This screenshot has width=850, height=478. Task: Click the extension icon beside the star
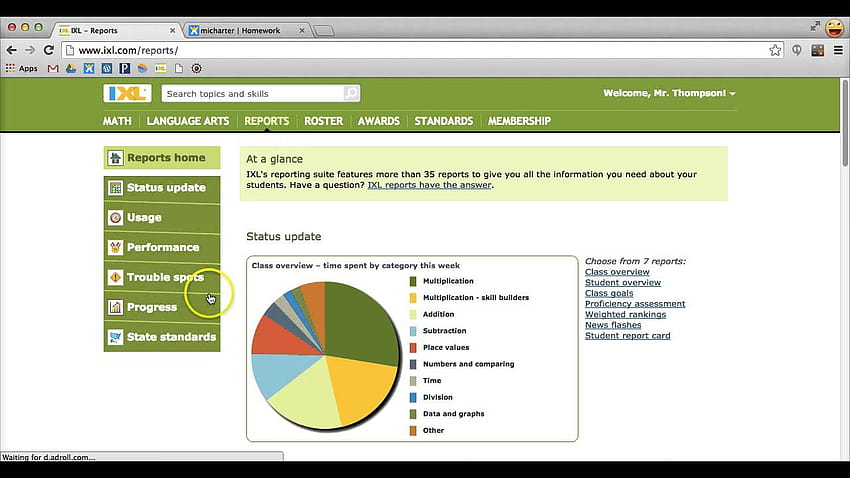point(796,50)
